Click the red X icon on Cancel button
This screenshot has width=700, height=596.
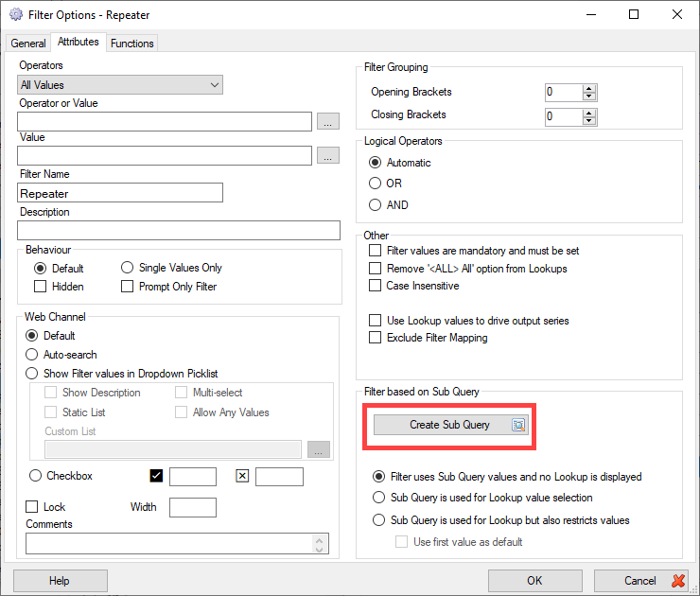tap(678, 580)
